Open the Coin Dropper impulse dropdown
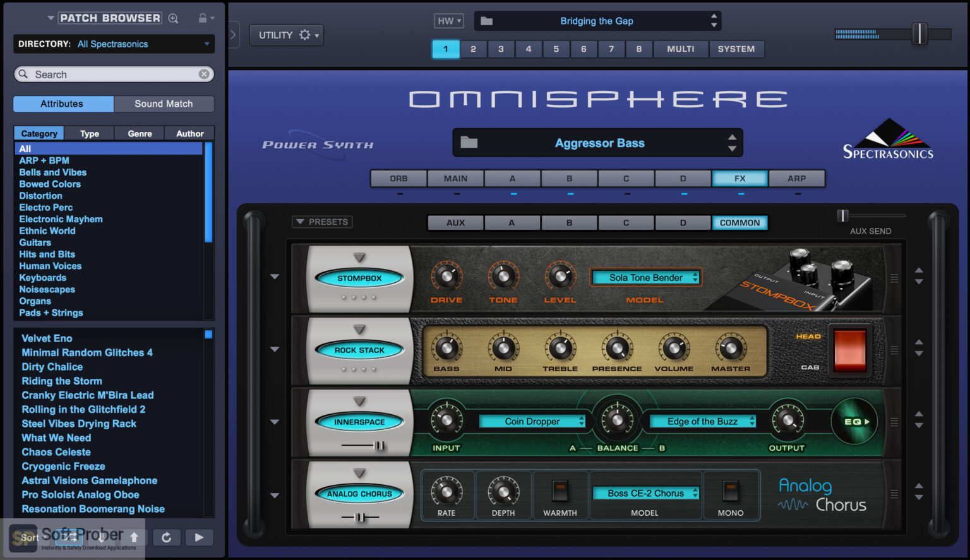This screenshot has width=970, height=560. click(532, 421)
